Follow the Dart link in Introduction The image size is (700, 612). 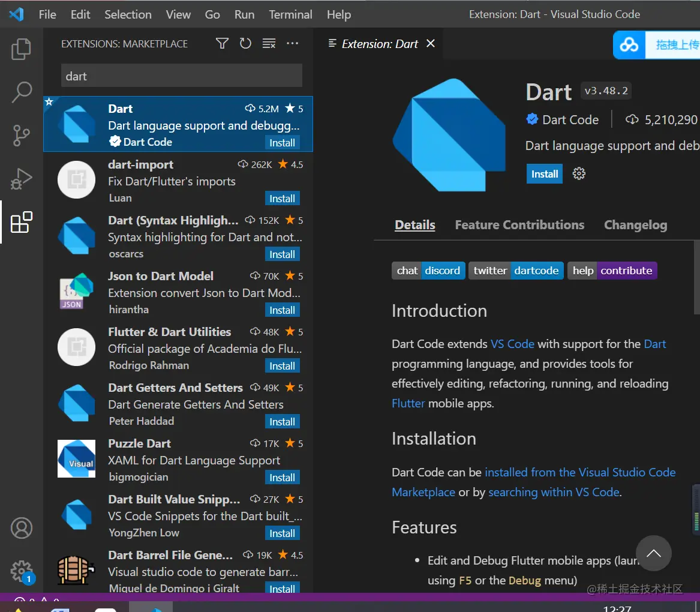pyautogui.click(x=654, y=344)
